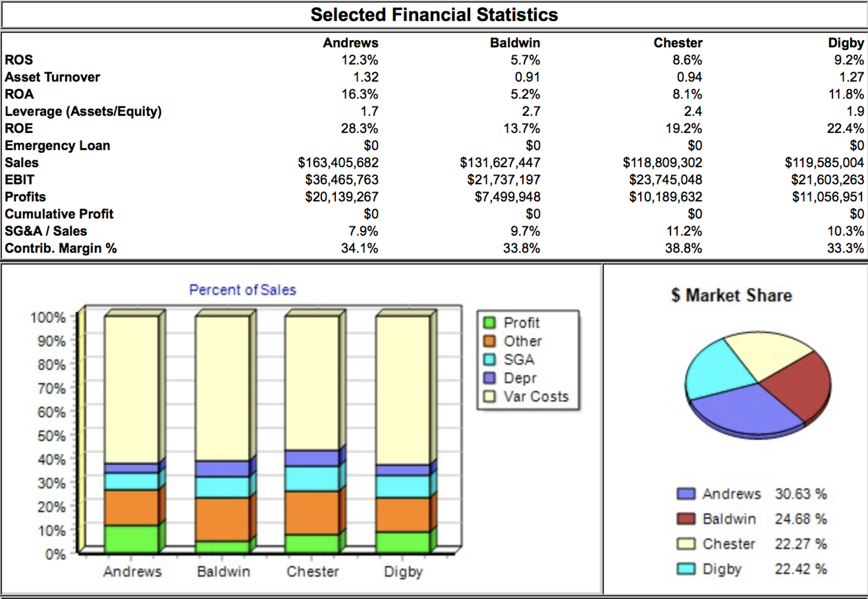
Task: Click Chester SG&A / Sales value 11.2%
Action: [684, 231]
